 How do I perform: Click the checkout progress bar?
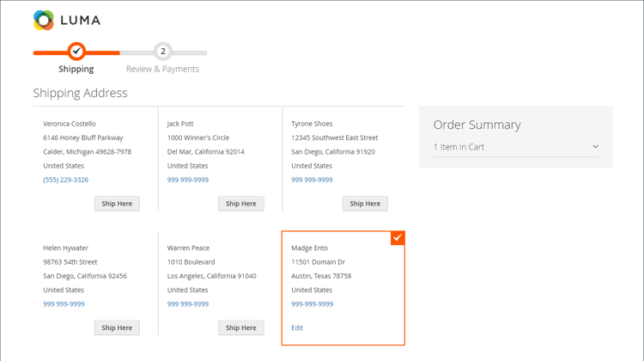pos(120,52)
